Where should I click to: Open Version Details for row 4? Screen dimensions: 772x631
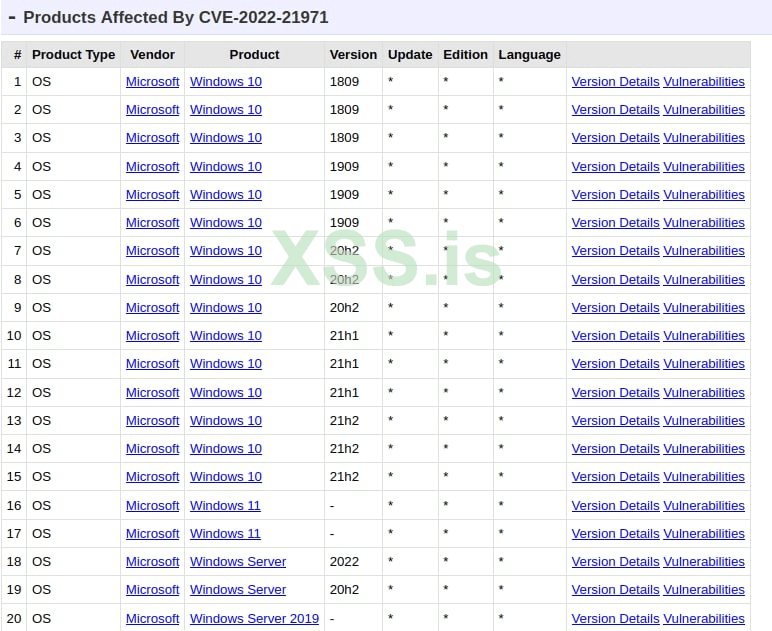coord(615,167)
